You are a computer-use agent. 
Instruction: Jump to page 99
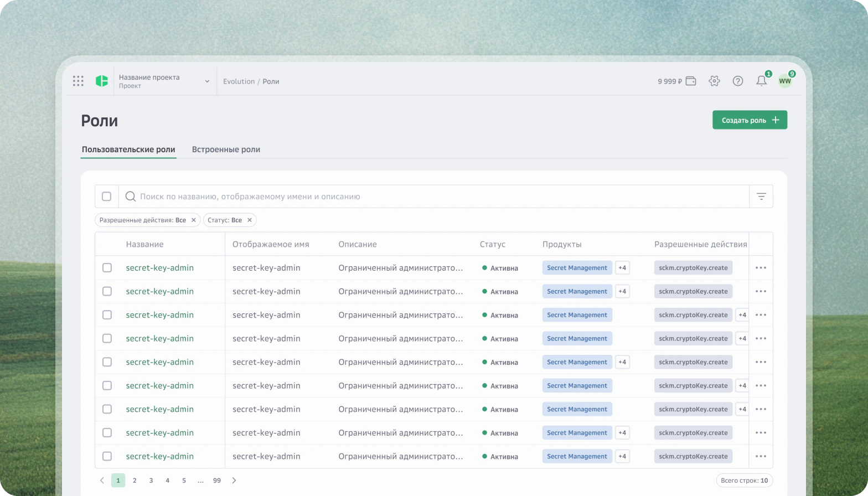217,480
